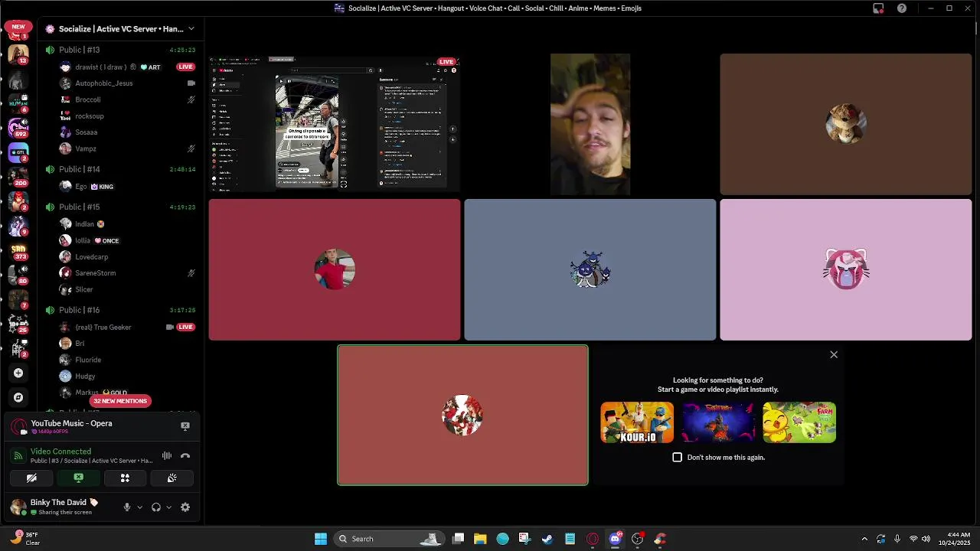Screen dimensions: 980x551
Task: Open the soundboard button
Action: click(171, 478)
